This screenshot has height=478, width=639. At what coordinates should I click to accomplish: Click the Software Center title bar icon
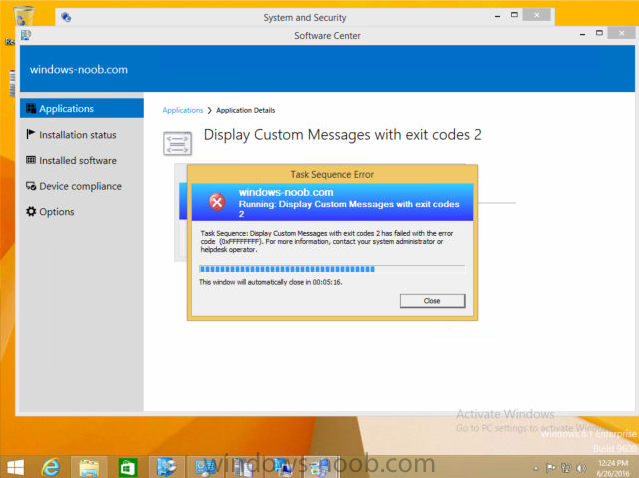coord(26,35)
